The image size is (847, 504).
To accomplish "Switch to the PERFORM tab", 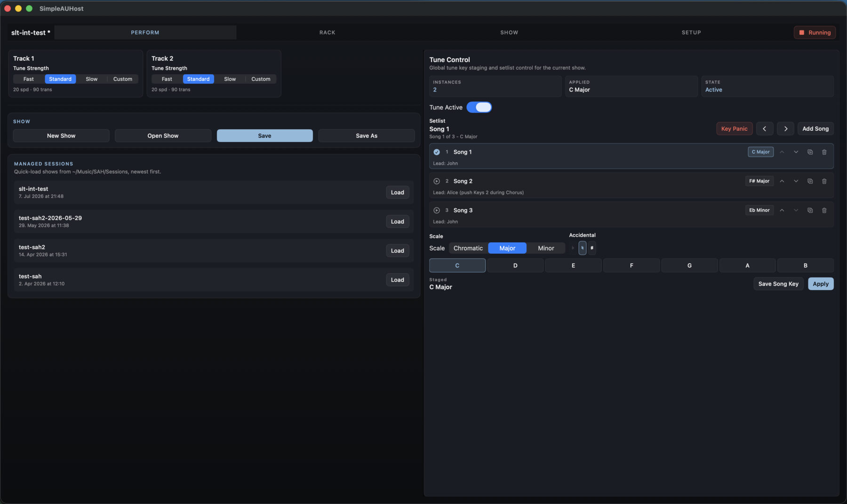I will click(x=145, y=32).
